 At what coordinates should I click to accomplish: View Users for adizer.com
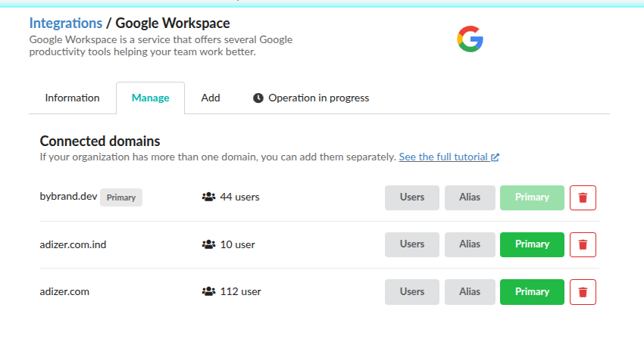coord(412,292)
